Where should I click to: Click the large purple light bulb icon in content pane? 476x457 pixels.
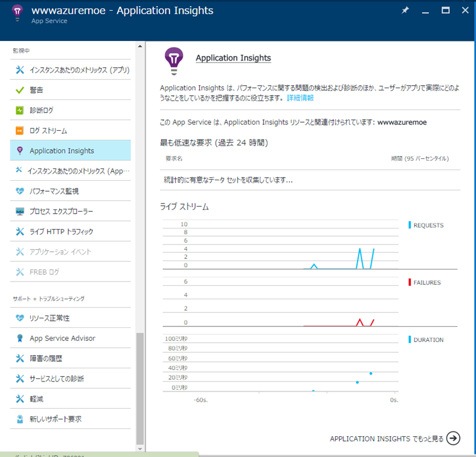174,61
